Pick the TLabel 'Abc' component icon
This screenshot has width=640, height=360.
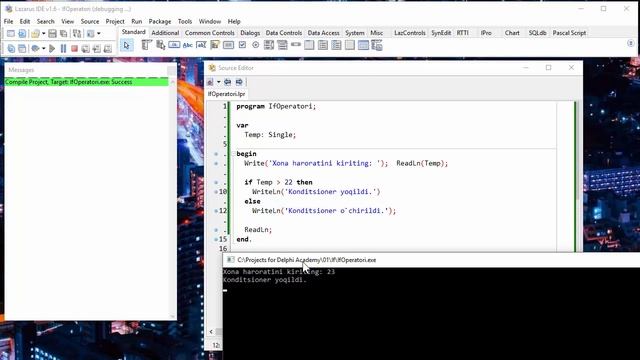coord(188,45)
